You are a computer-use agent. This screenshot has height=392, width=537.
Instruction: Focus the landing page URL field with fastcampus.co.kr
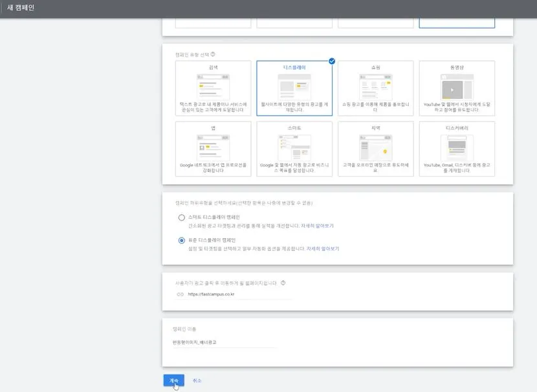(234, 294)
